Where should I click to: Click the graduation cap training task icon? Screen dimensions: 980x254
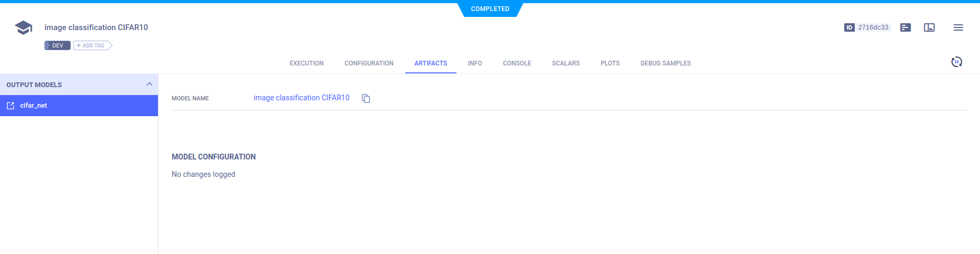coord(23,27)
